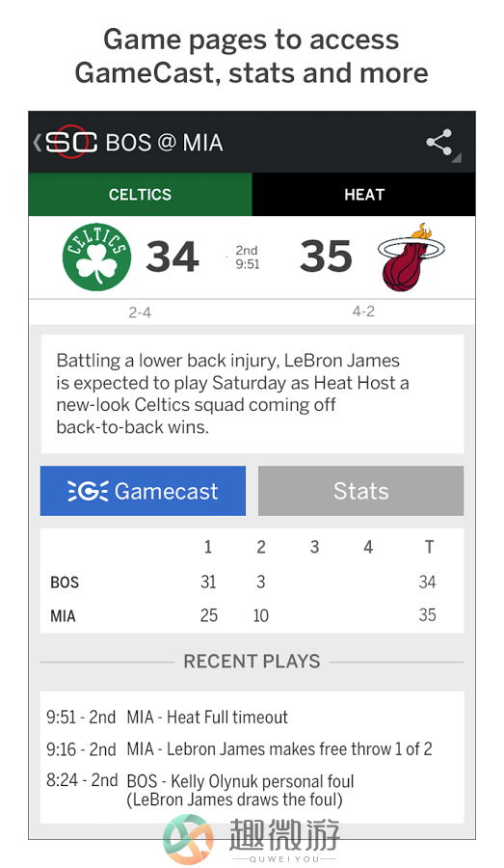Tap the Gamecast G icon
This screenshot has height=868, width=504.
[x=88, y=491]
